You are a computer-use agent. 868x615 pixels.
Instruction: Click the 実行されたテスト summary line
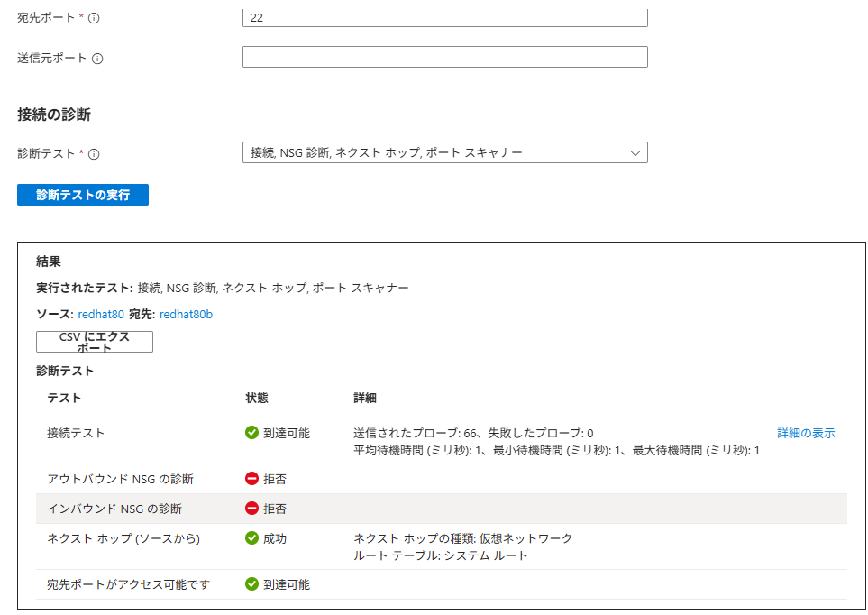click(223, 288)
